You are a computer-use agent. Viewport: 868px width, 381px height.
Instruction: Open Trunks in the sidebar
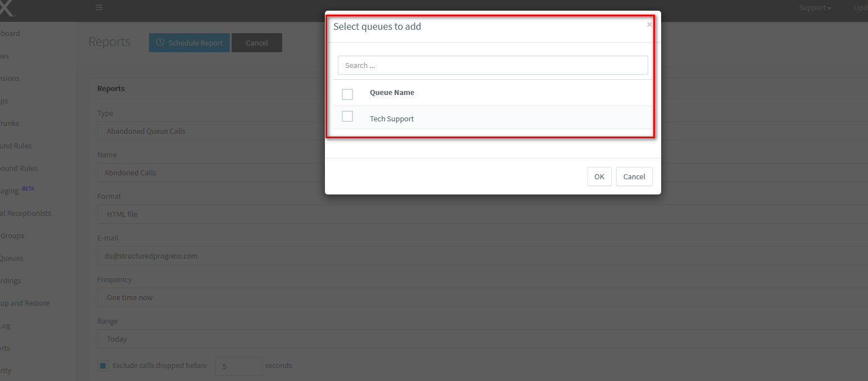9,123
